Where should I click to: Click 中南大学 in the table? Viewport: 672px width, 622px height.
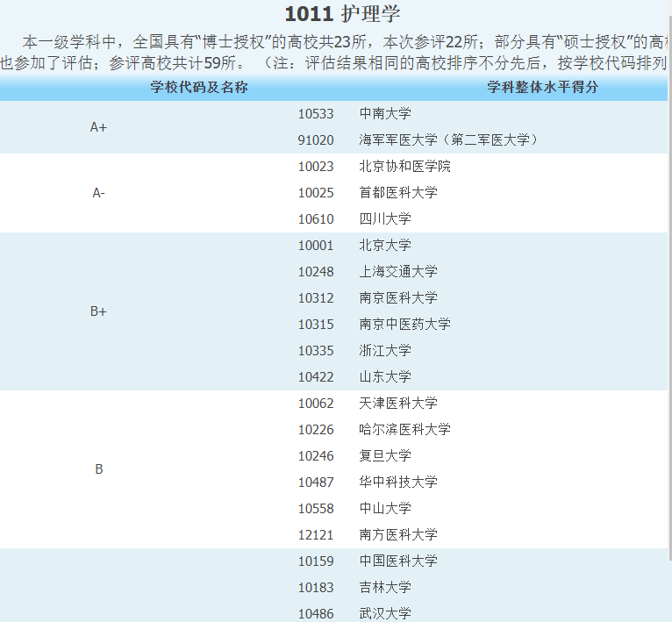[384, 114]
